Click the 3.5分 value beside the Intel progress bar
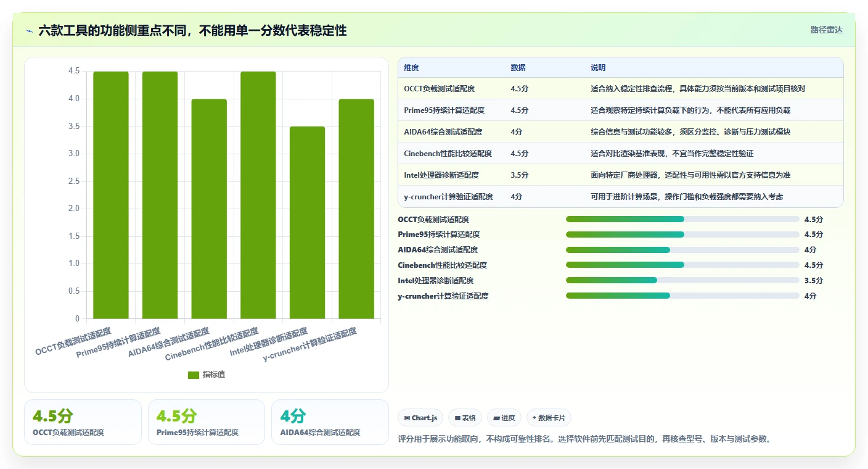This screenshot has width=868, height=469. 813,281
